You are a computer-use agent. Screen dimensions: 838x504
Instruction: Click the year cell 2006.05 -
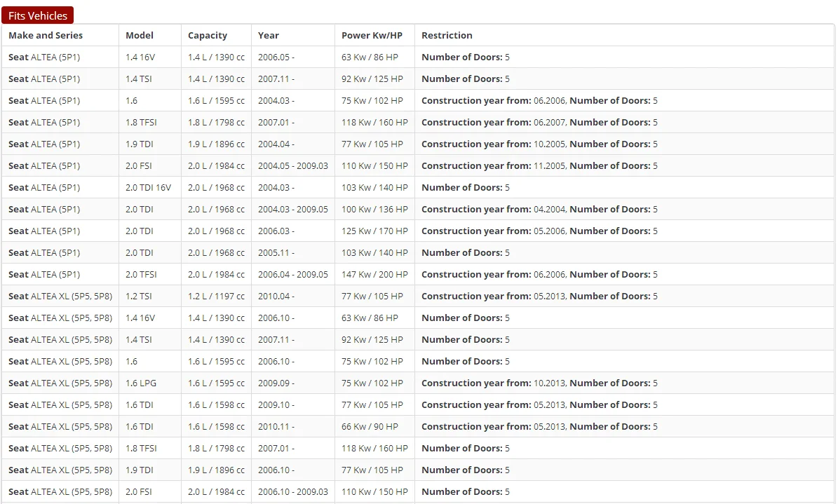tap(276, 57)
